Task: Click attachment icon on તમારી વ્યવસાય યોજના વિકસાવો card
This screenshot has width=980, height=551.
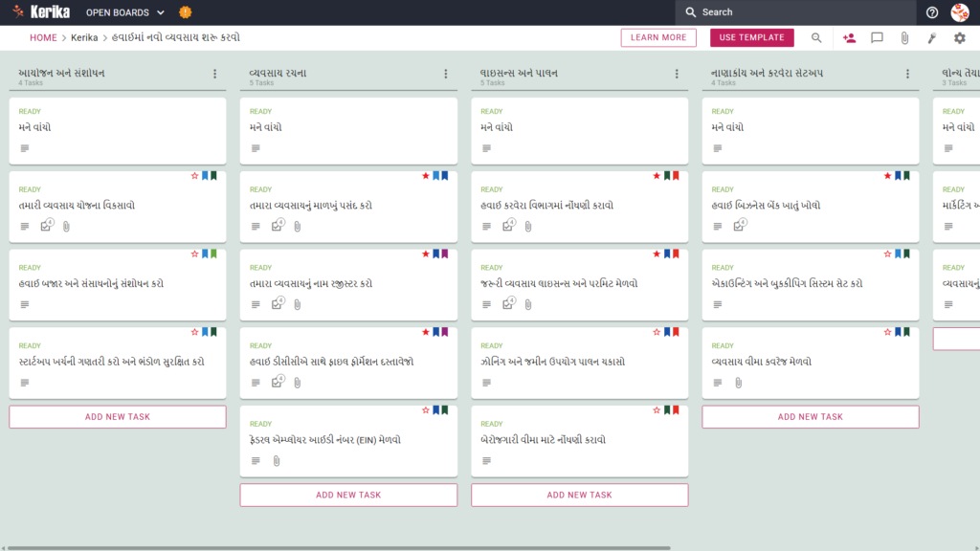Action: [66, 226]
